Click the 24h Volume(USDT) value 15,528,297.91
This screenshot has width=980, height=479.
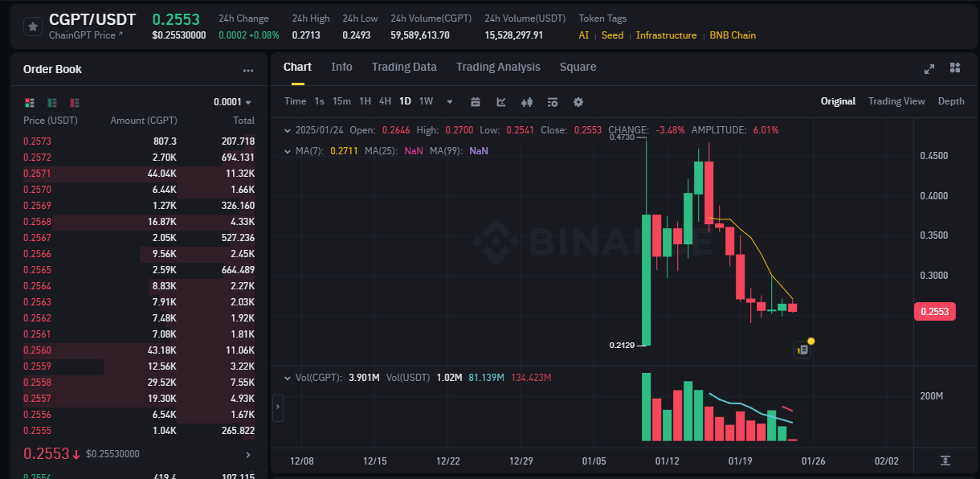[x=514, y=35]
